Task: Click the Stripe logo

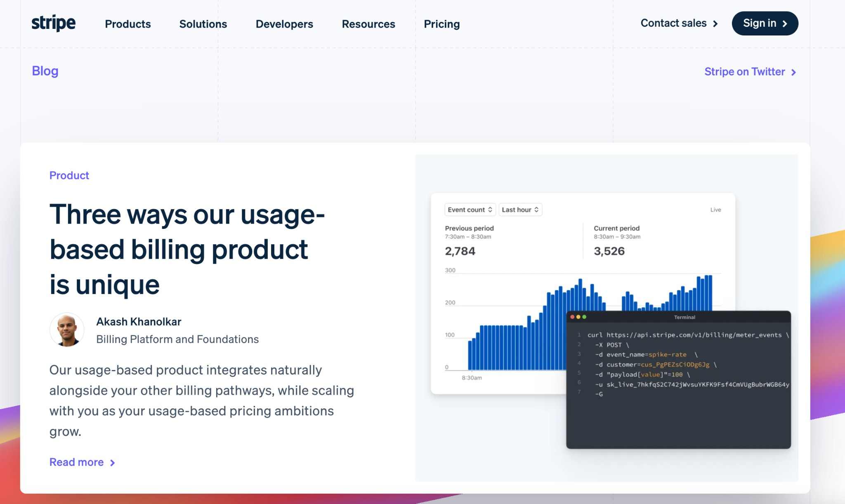Action: pyautogui.click(x=54, y=23)
